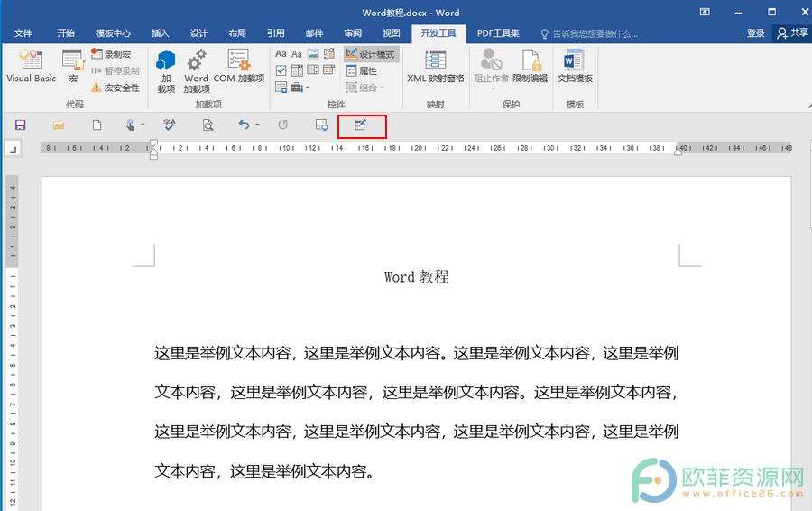The height and width of the screenshot is (511, 812).
Task: Insert combo box content control
Action: click(x=297, y=70)
